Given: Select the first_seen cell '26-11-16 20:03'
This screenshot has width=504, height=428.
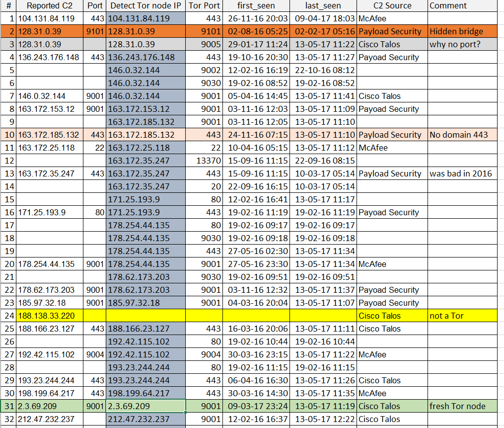Looking at the screenshot, I should pyautogui.click(x=256, y=18).
